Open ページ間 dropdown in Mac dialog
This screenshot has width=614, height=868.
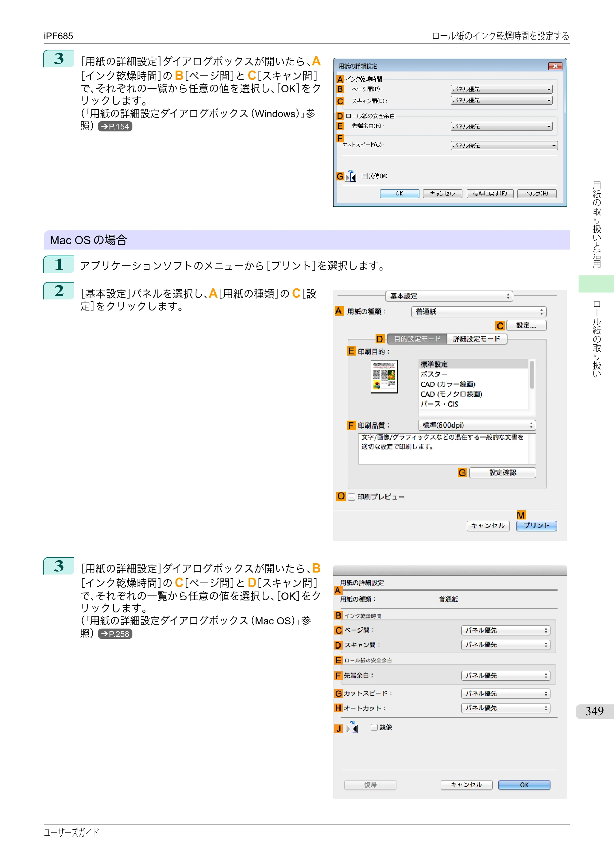point(505,630)
